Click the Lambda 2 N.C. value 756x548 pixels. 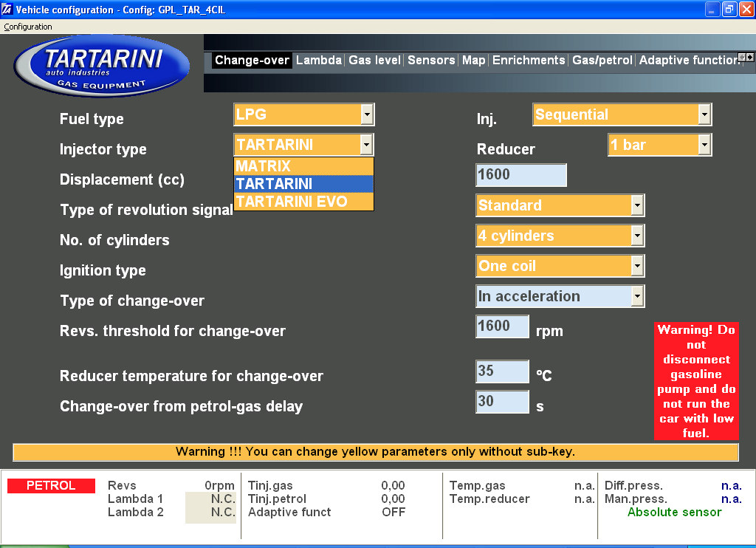point(223,513)
